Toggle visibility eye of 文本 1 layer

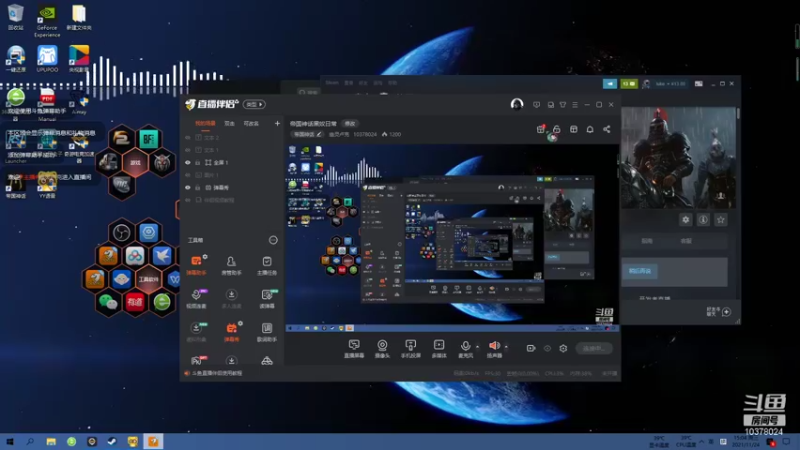tap(188, 150)
